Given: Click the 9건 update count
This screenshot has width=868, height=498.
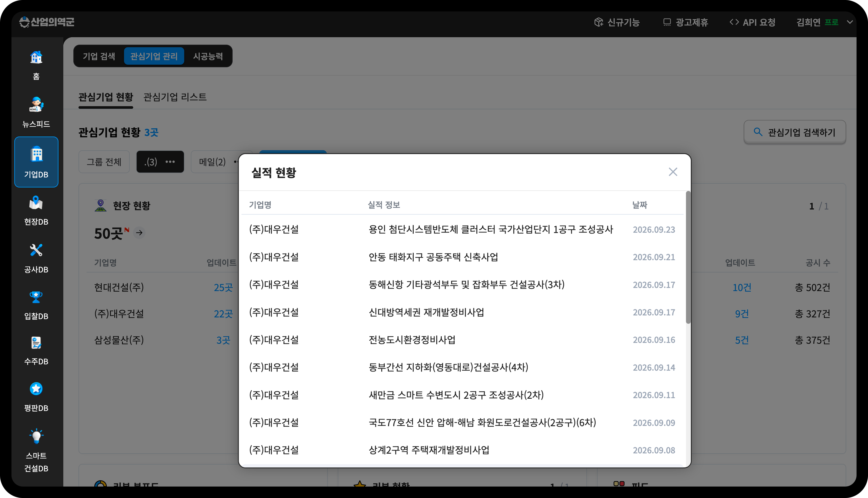Looking at the screenshot, I should [x=742, y=314].
